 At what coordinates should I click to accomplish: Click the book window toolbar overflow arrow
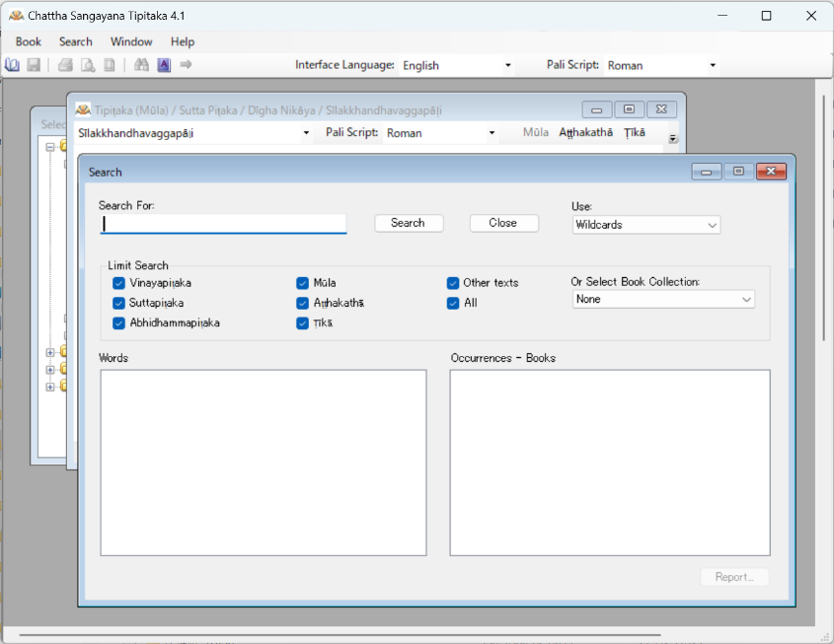coord(673,139)
